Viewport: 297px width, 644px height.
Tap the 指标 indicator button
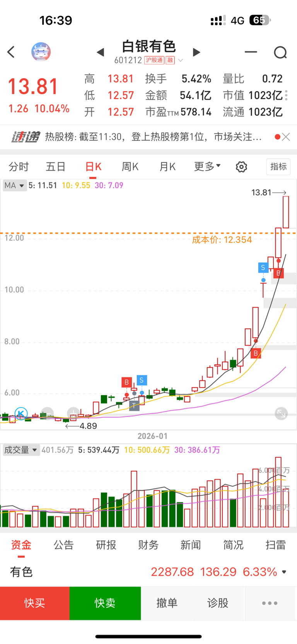278,167
